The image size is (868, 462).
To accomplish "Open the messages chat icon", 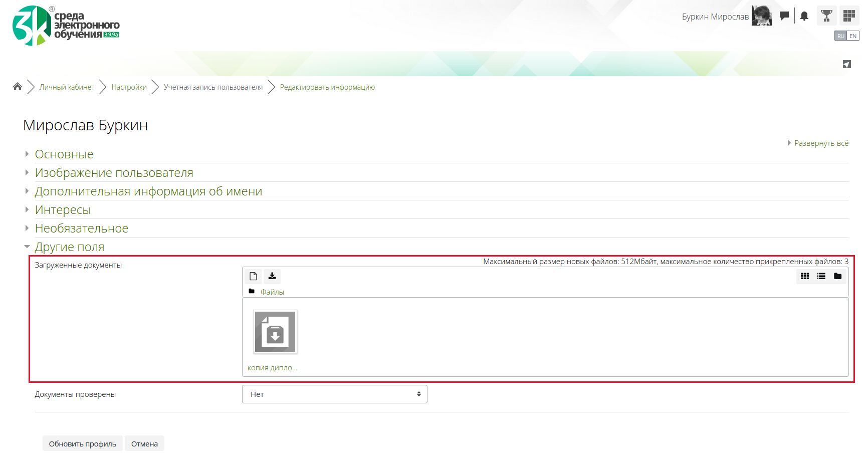I will coord(784,16).
